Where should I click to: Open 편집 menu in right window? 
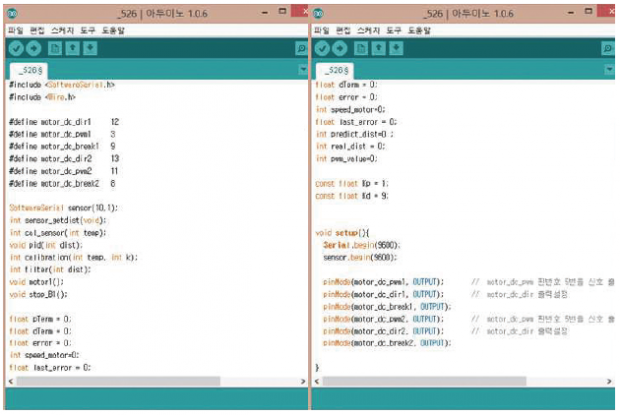point(343,30)
